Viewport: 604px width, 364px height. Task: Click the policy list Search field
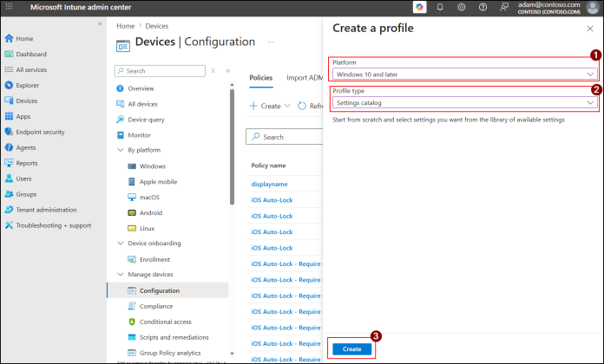coord(285,137)
